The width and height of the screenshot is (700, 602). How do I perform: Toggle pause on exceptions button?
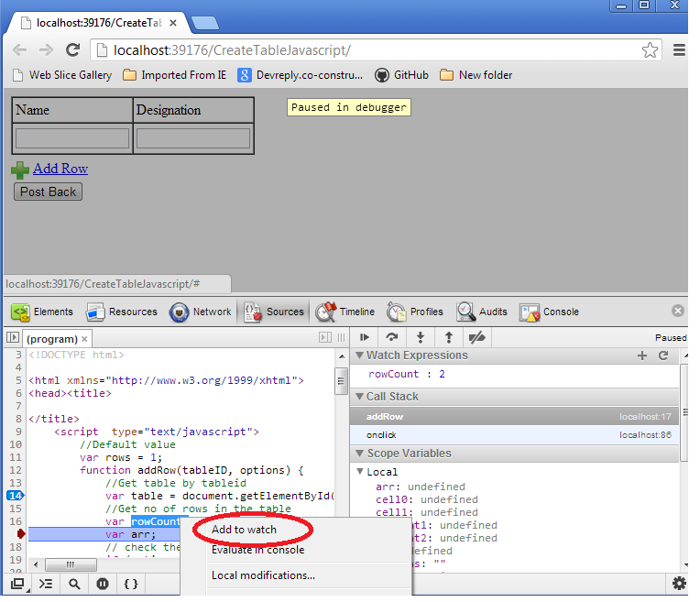tap(103, 583)
